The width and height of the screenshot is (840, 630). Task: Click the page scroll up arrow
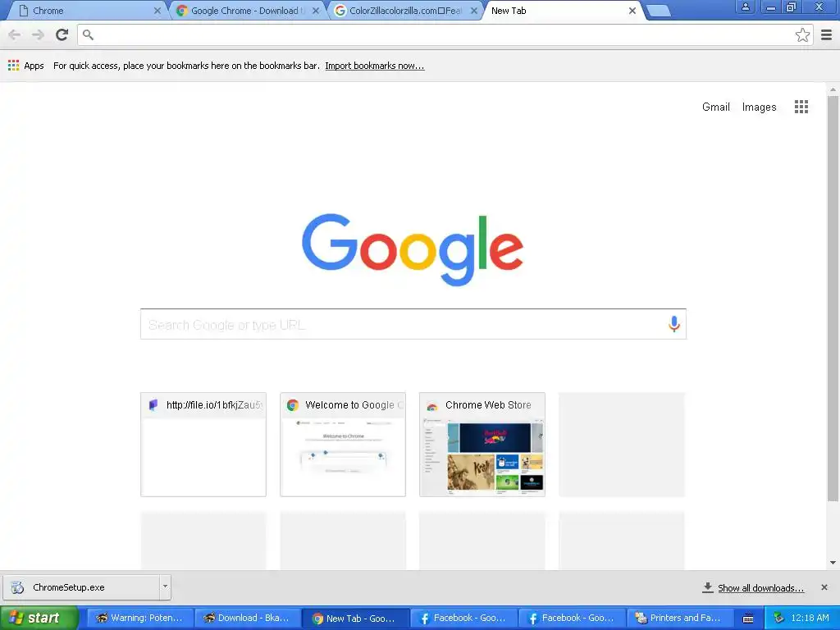pos(833,89)
